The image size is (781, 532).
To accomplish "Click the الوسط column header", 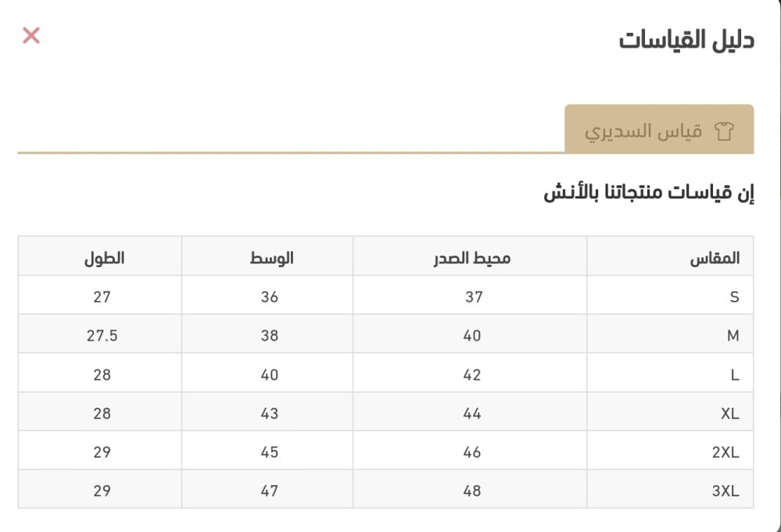I will [268, 258].
